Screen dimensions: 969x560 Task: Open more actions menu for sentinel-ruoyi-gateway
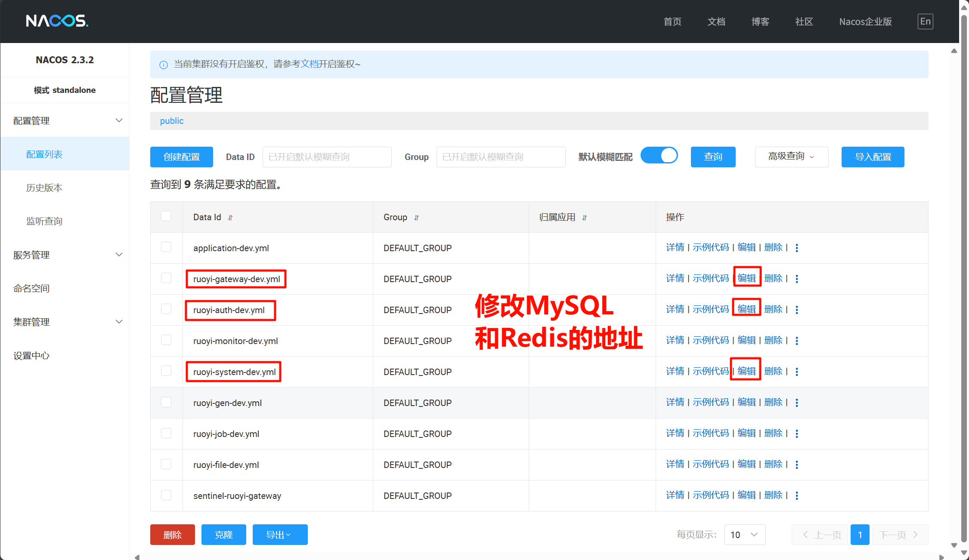[x=797, y=495]
